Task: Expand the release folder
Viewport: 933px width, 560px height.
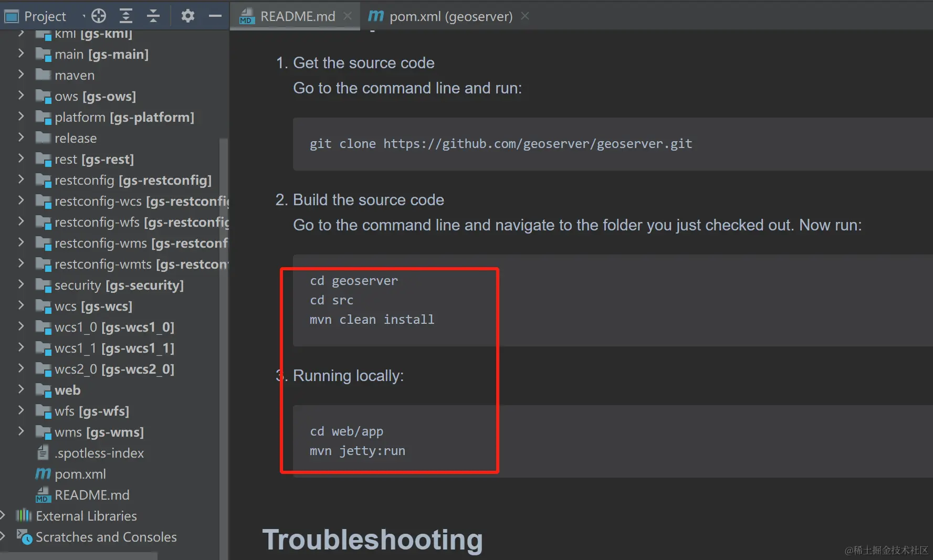Action: click(21, 138)
